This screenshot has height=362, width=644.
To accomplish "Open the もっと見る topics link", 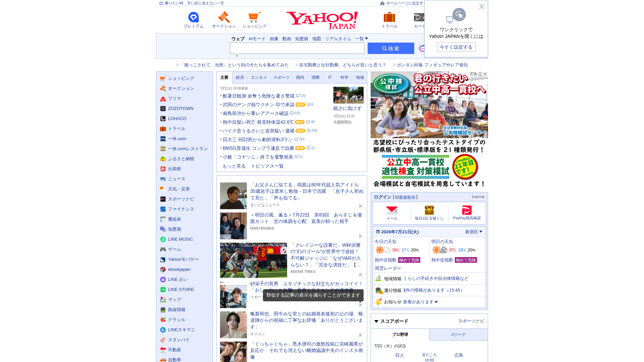I will (234, 166).
